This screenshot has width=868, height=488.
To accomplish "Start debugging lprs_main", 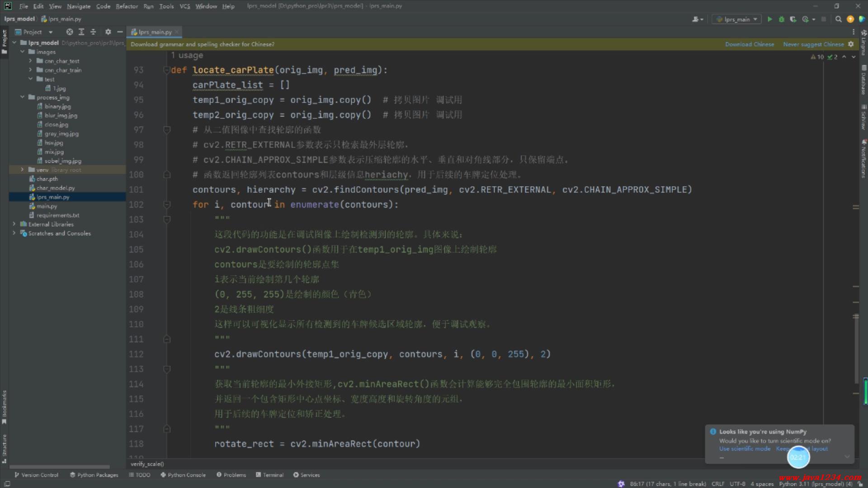I will 781,19.
